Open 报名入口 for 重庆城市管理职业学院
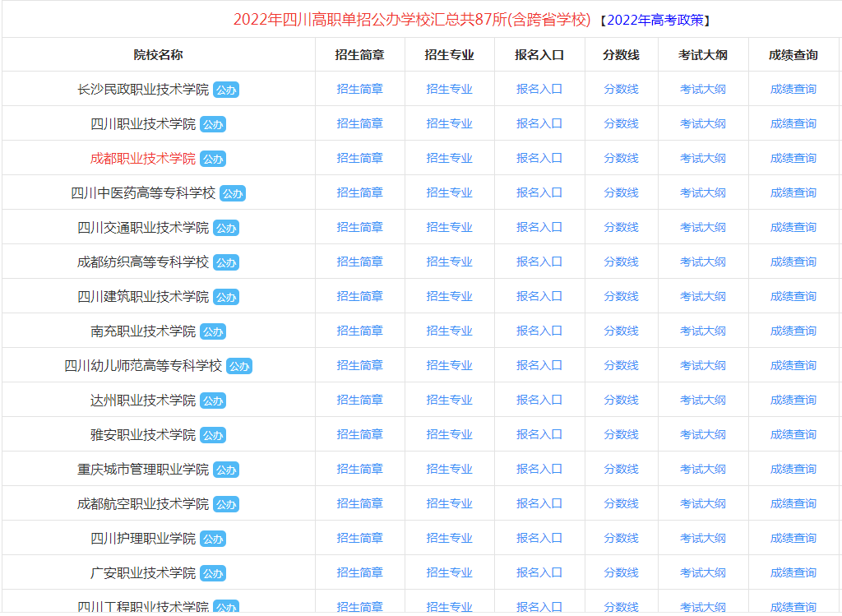The height and width of the screenshot is (616, 842). click(539, 470)
